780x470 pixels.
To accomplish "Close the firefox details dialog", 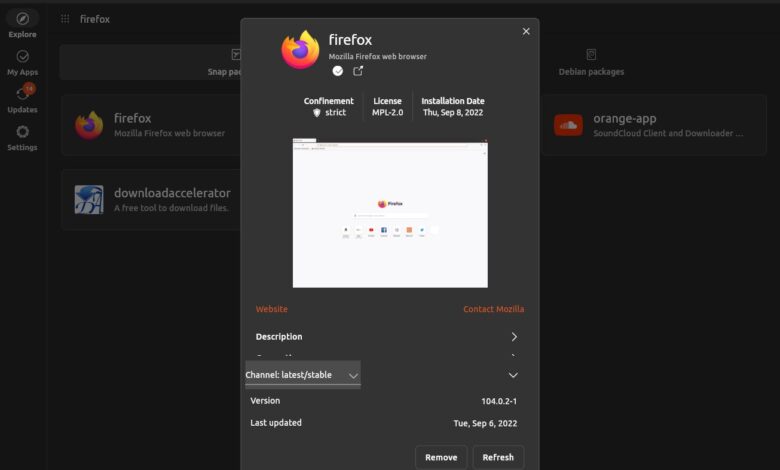I will pyautogui.click(x=526, y=31).
